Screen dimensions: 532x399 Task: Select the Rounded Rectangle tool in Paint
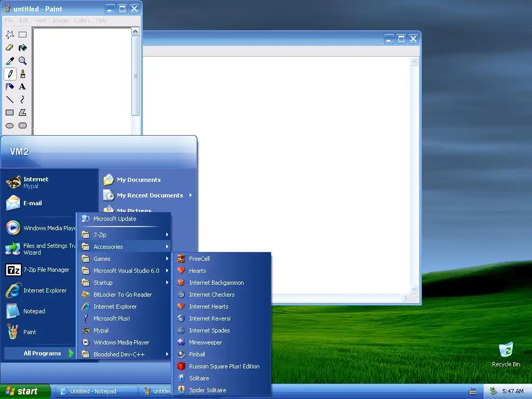(23, 126)
